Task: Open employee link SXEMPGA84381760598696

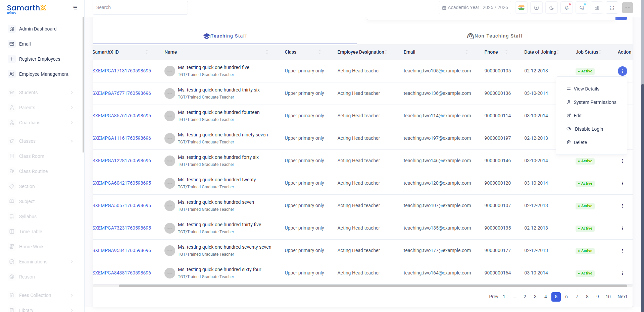Action: [x=122, y=273]
